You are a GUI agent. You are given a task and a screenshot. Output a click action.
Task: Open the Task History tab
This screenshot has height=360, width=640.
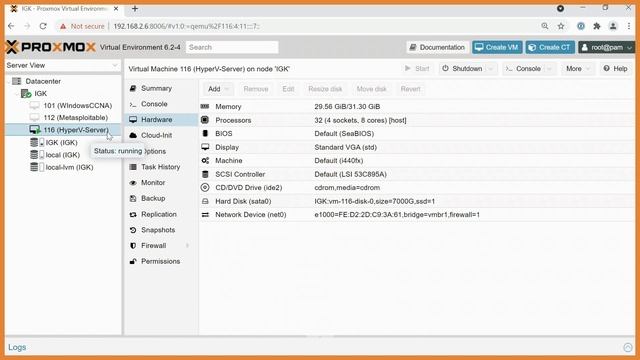(x=160, y=167)
